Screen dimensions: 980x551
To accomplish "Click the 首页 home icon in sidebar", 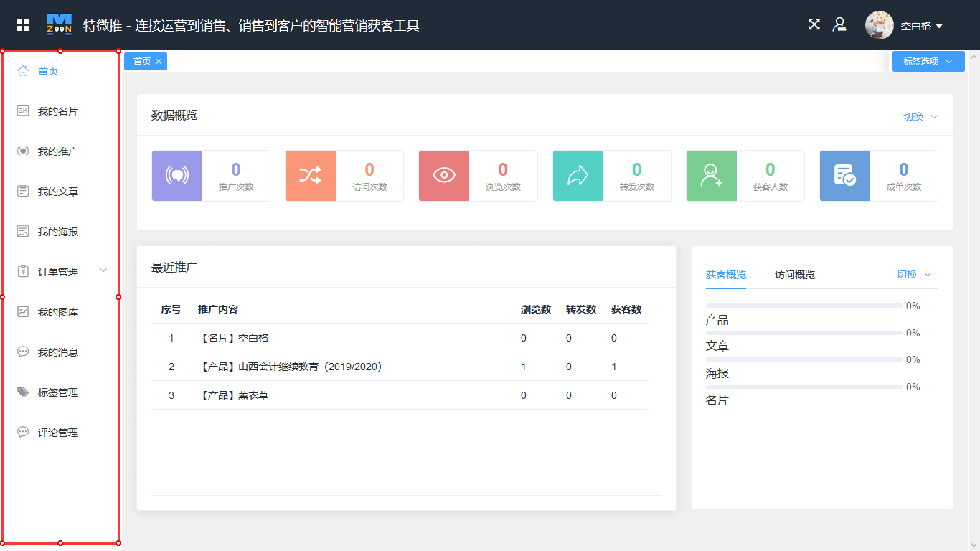I will click(x=23, y=71).
